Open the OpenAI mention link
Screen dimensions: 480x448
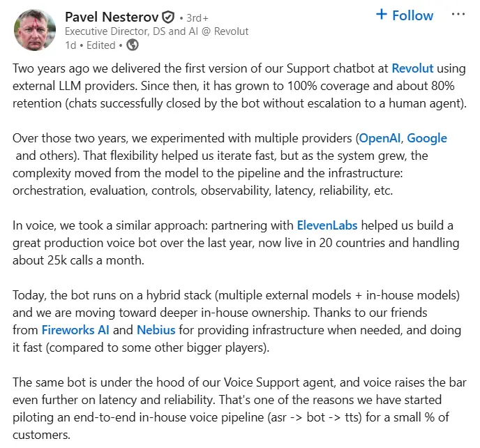point(380,138)
